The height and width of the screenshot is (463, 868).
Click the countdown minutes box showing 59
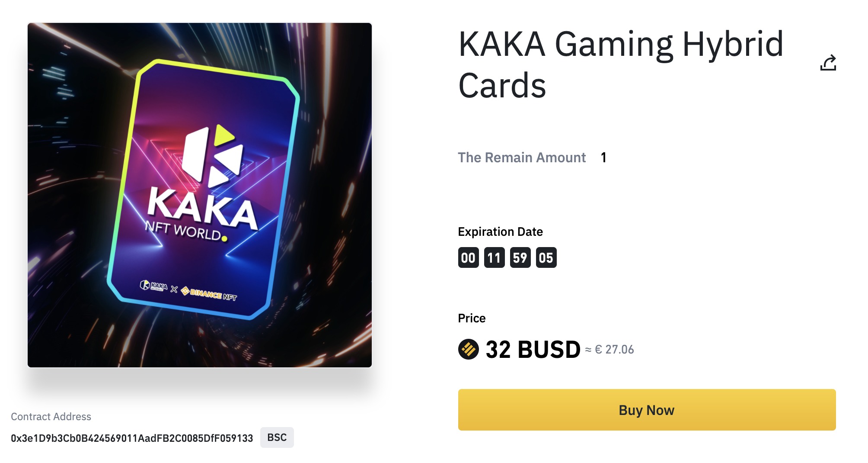(x=520, y=258)
